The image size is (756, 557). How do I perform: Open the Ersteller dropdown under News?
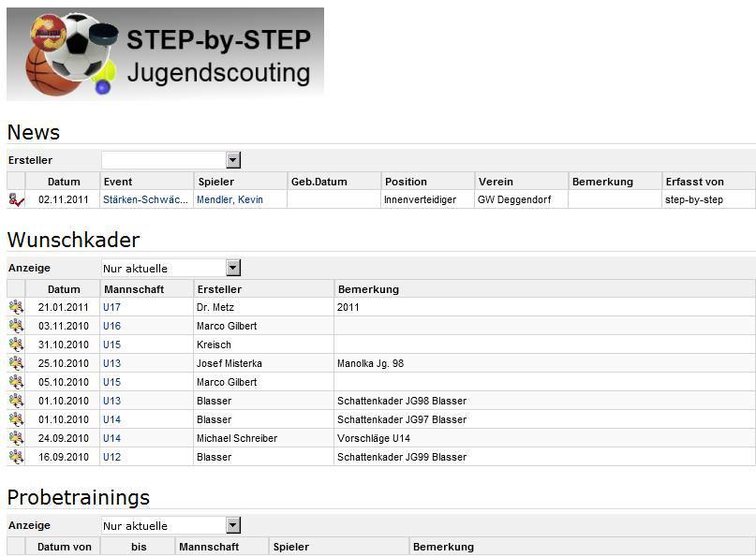coord(233,161)
